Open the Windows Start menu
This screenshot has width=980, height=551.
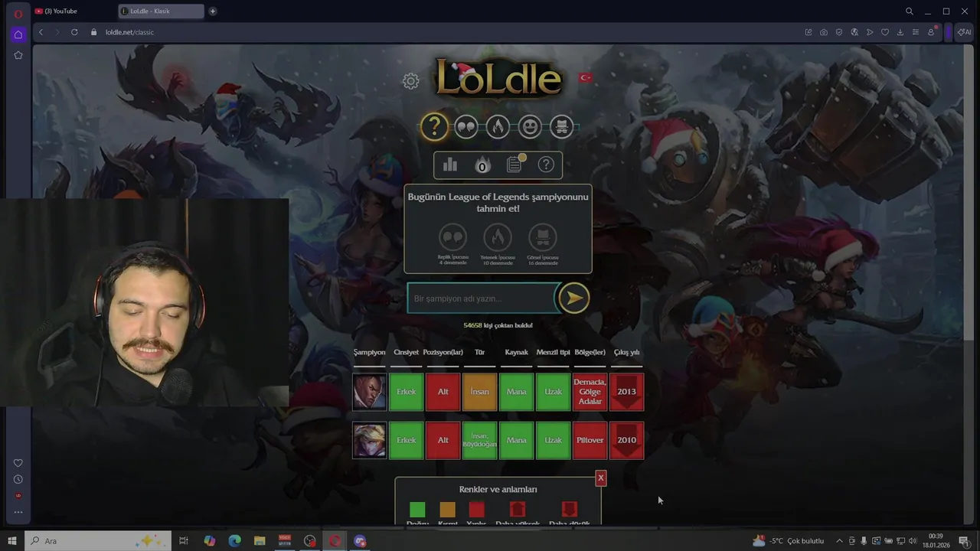point(12,541)
